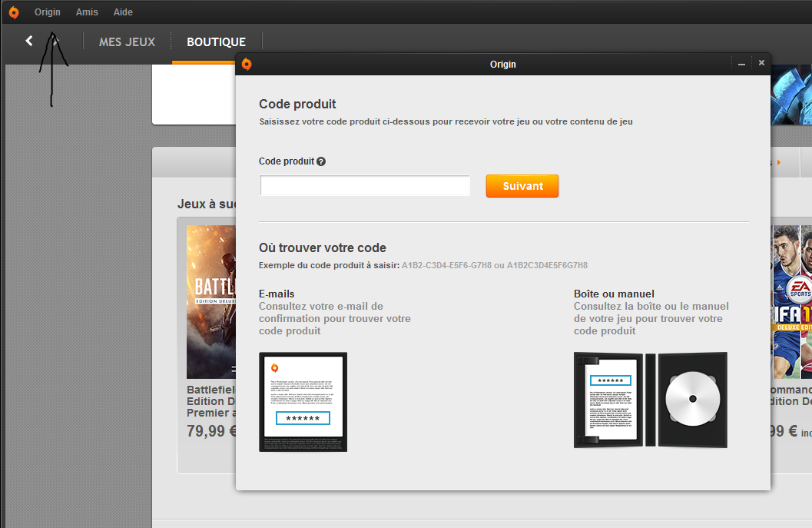
Task: Click the E-mails heading
Action: click(277, 294)
